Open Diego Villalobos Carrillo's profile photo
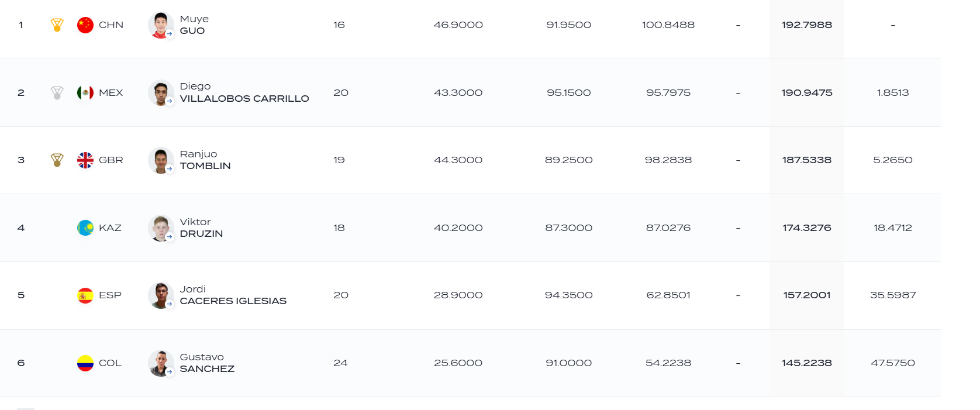 (x=161, y=92)
